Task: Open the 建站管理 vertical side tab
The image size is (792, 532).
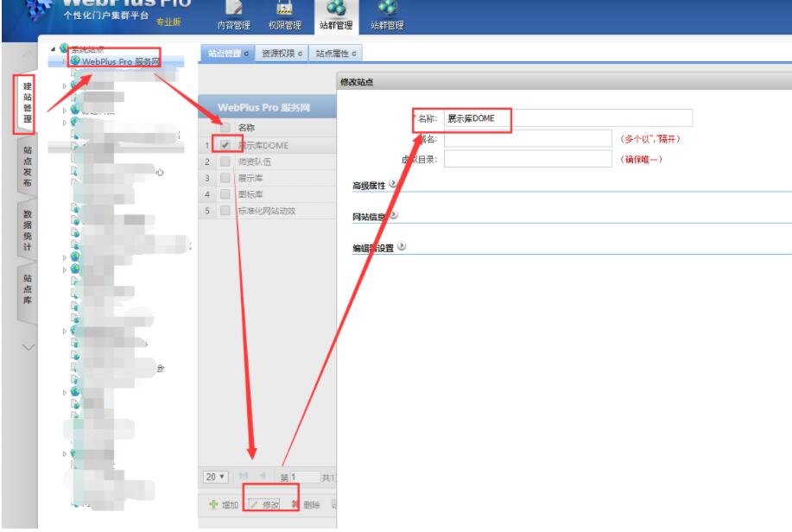Action: tap(28, 103)
